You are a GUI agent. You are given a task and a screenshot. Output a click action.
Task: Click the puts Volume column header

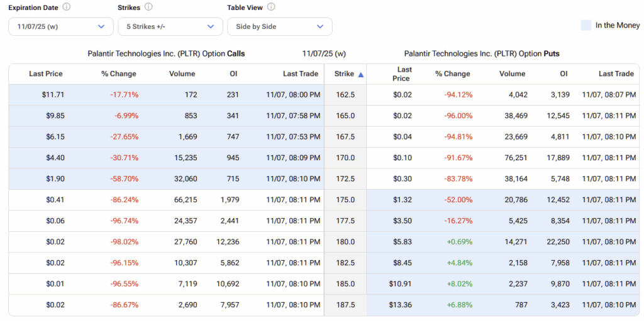point(512,74)
